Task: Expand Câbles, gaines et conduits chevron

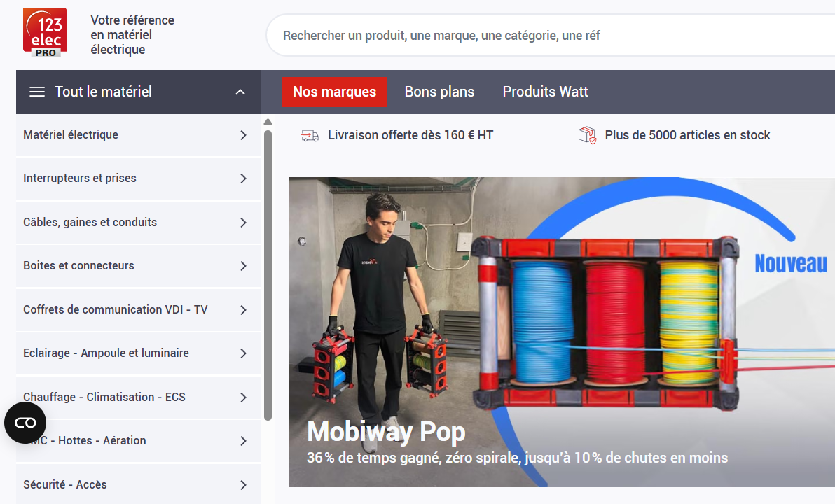Action: pos(243,223)
